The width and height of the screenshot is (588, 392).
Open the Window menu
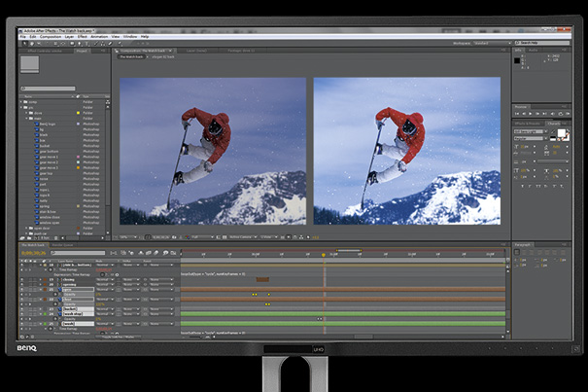tap(130, 37)
